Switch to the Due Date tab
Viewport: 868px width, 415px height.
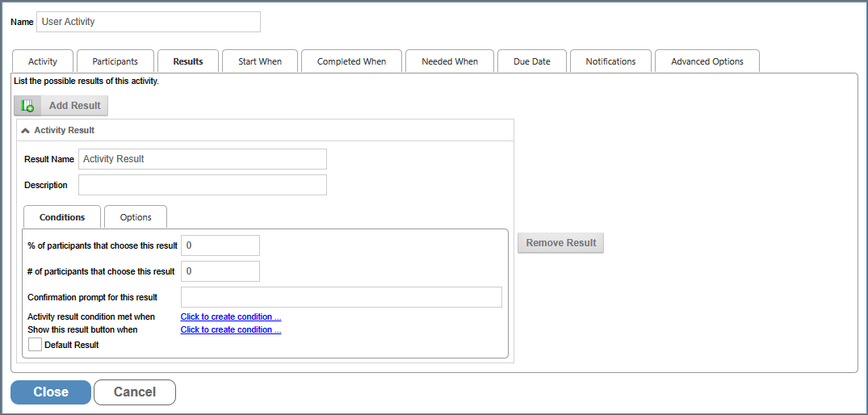point(531,61)
